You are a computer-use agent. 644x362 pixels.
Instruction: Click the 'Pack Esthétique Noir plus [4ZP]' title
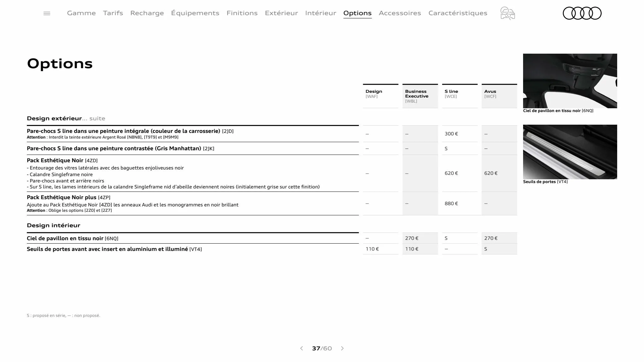tap(69, 197)
